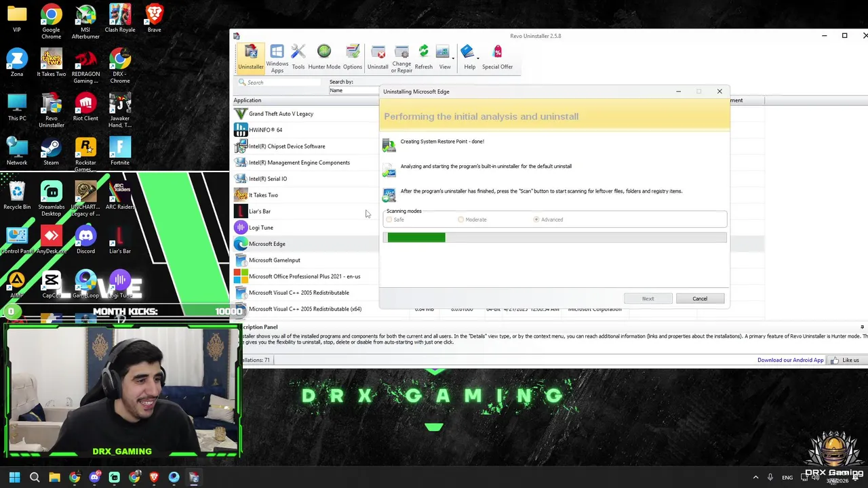Select Grand Theft Auto V Legacy row
This screenshot has width=868, height=488.
306,114
